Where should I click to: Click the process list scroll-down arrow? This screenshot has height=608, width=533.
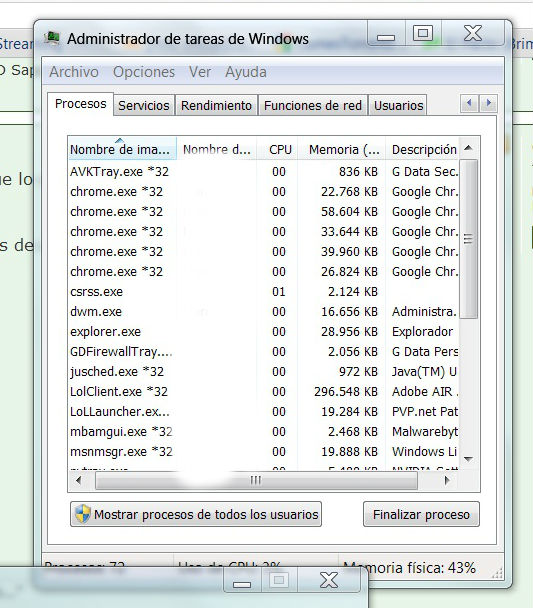coord(468,459)
